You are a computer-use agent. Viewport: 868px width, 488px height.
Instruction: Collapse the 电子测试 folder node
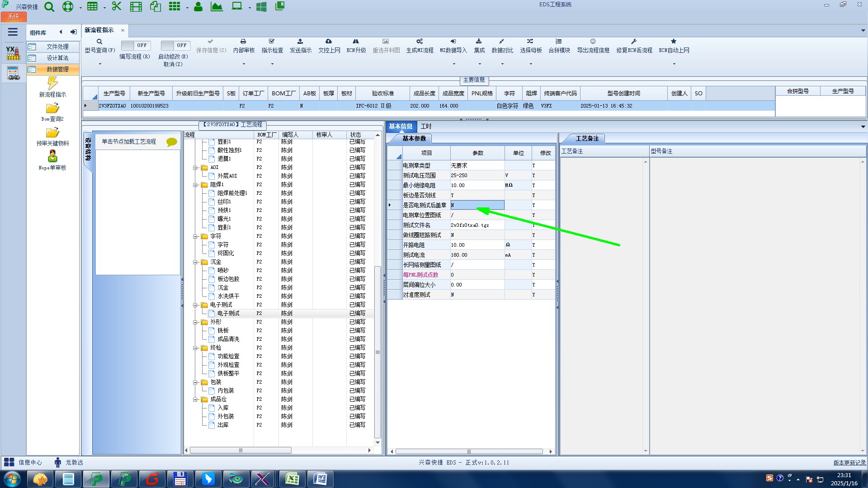196,305
